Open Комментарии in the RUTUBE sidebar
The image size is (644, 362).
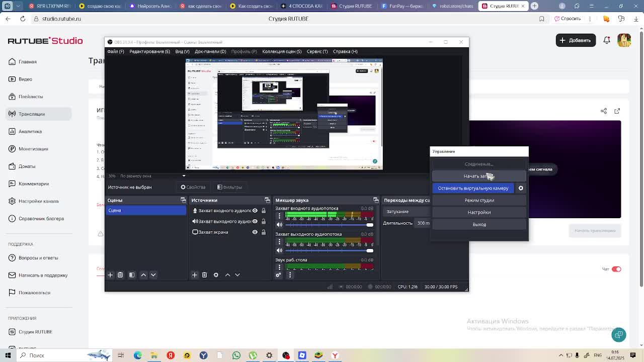pos(34,184)
